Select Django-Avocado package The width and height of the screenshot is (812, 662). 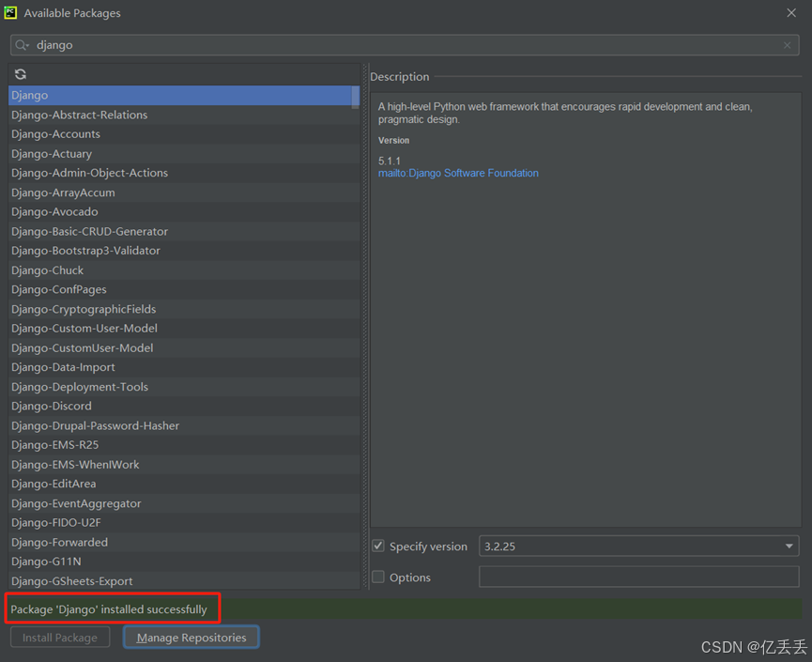[184, 212]
